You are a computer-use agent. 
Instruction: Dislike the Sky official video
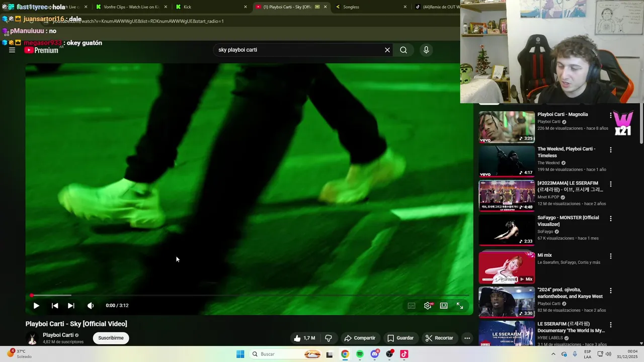point(329,338)
